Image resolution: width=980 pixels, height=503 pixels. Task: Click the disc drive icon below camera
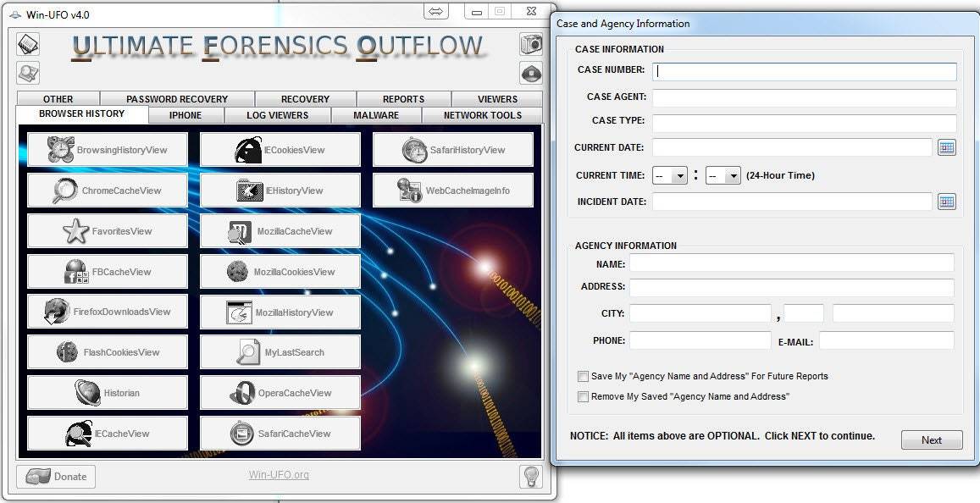(x=531, y=73)
